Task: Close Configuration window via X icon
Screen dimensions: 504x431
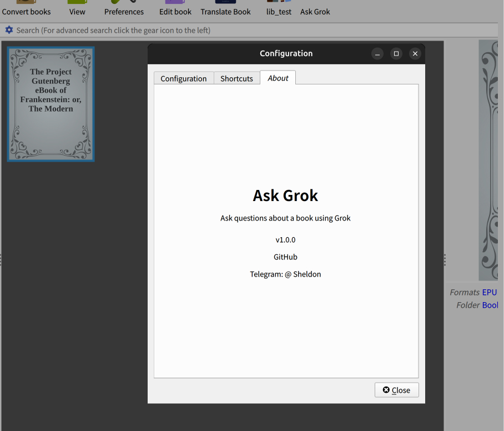Action: pyautogui.click(x=415, y=54)
